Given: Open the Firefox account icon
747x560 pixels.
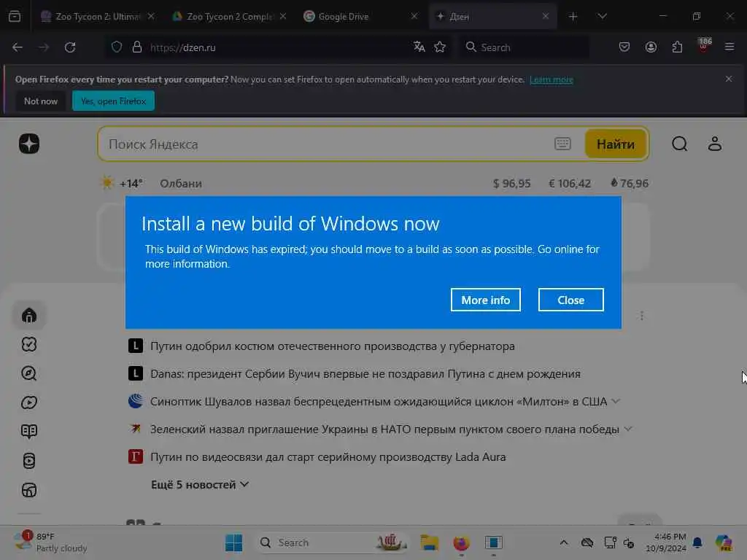Looking at the screenshot, I should (x=651, y=47).
